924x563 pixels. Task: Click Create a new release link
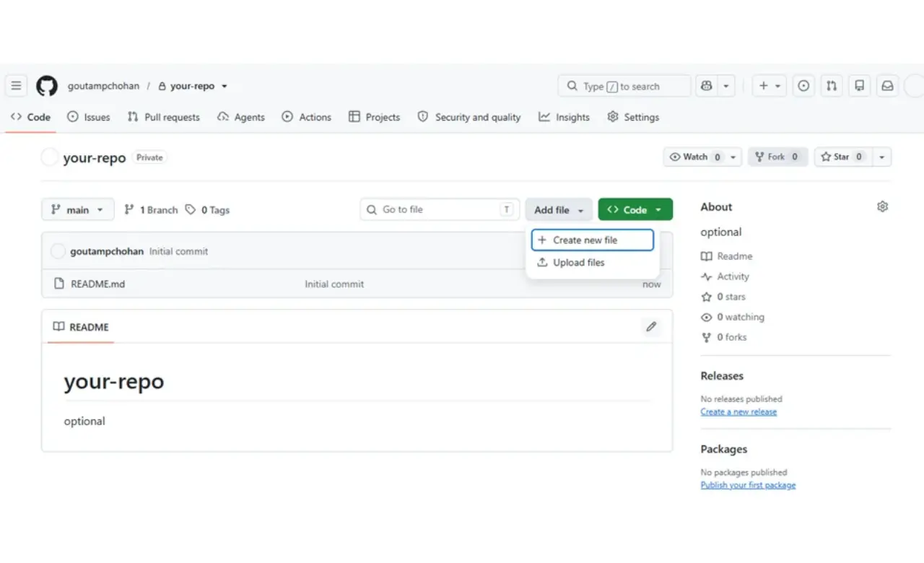[x=738, y=412]
